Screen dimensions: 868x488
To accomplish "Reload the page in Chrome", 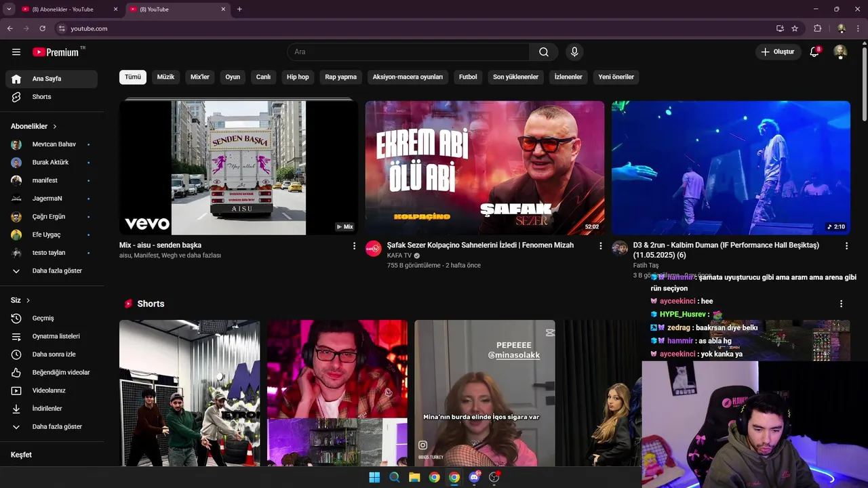I will (43, 28).
